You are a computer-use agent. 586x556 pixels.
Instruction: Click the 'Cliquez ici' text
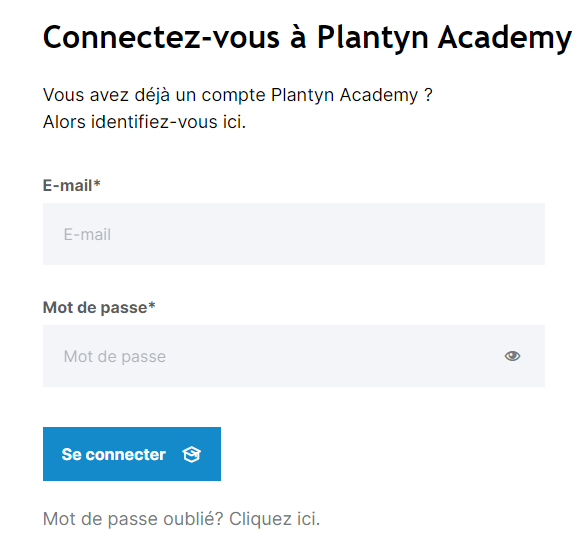click(x=274, y=519)
